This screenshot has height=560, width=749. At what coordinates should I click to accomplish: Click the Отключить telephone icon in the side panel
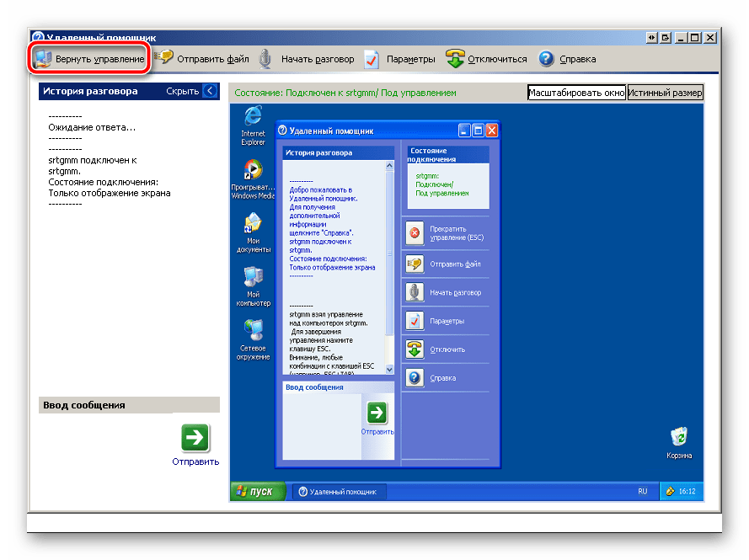414,349
